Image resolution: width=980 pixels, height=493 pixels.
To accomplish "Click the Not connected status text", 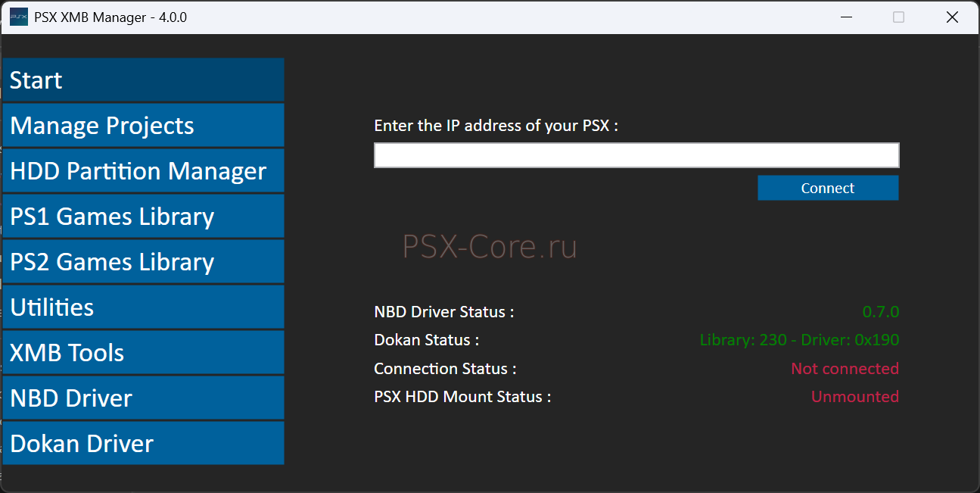I will click(845, 369).
